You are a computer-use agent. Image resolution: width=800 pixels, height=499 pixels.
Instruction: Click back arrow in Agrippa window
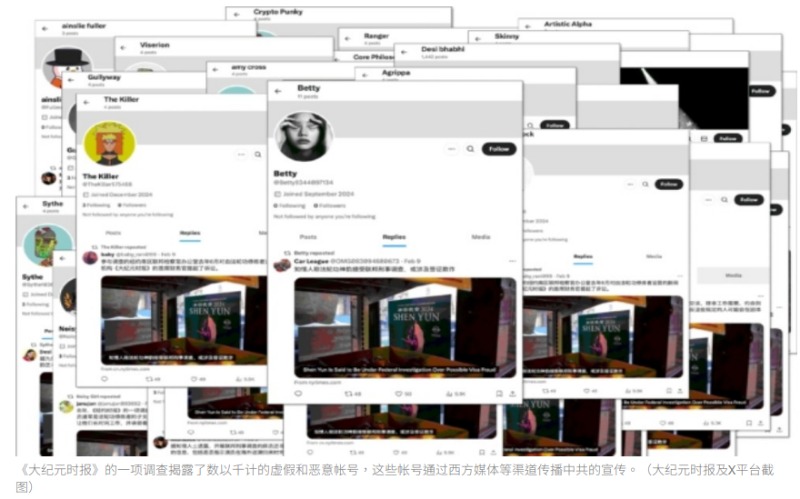pos(365,76)
